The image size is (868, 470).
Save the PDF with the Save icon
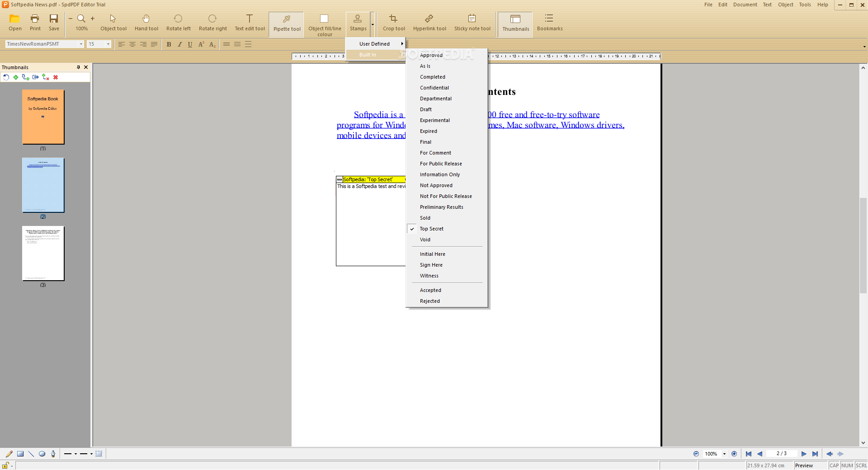point(54,23)
